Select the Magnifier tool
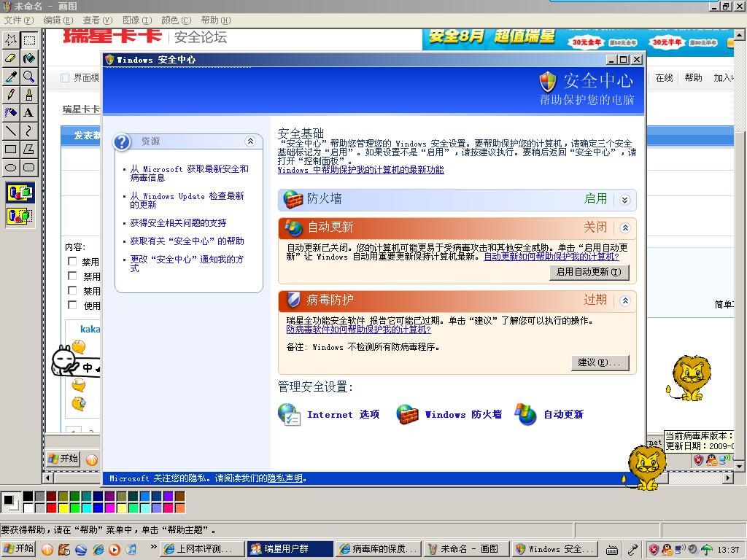Image resolution: width=747 pixels, height=560 pixels. 29,76
